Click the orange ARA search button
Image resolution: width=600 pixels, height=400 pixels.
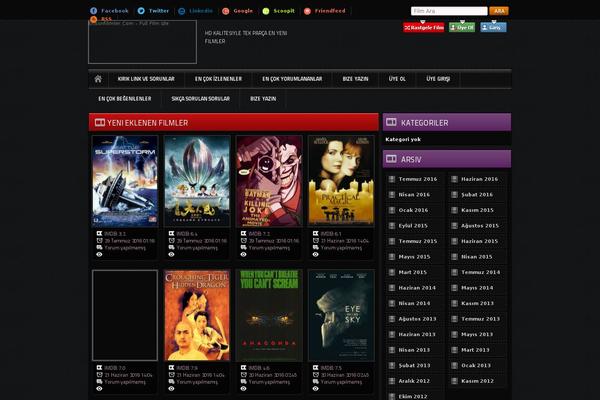click(x=499, y=11)
